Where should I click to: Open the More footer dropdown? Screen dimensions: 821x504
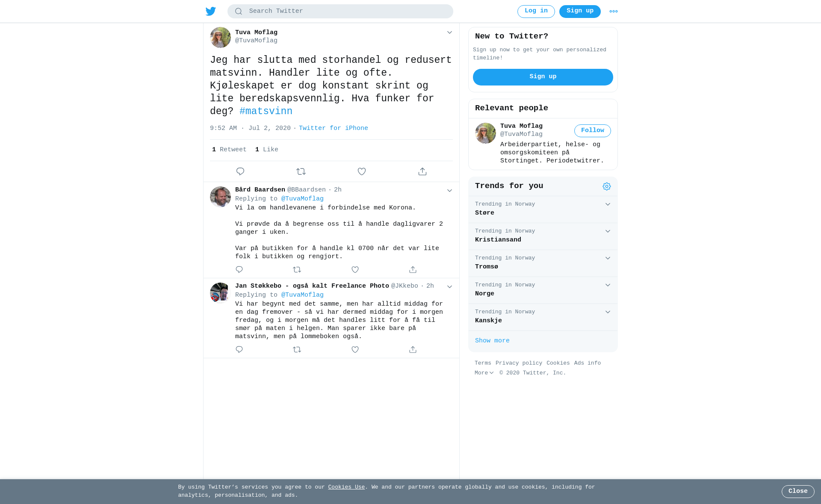484,373
